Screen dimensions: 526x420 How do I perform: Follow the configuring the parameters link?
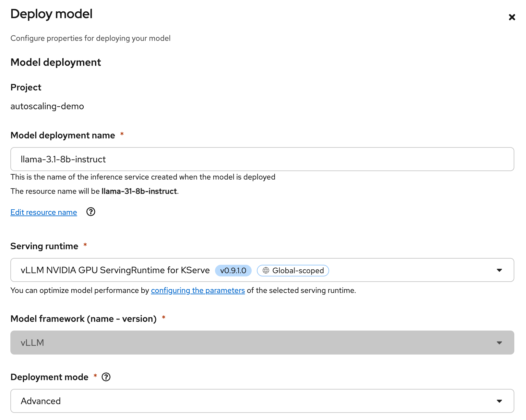pyautogui.click(x=198, y=290)
